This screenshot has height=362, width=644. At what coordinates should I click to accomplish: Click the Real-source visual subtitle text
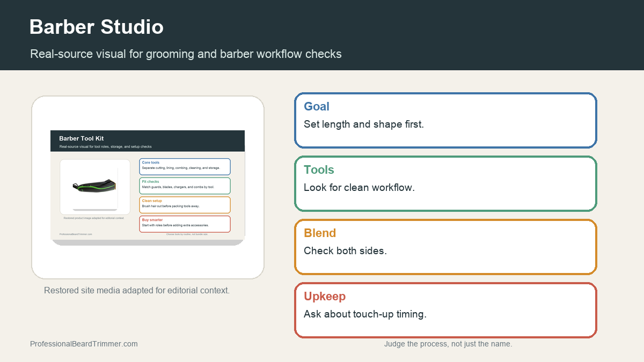click(186, 54)
